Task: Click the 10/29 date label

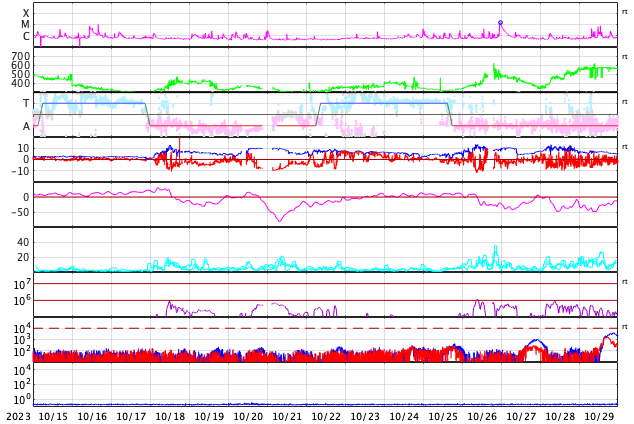Action: (x=599, y=417)
